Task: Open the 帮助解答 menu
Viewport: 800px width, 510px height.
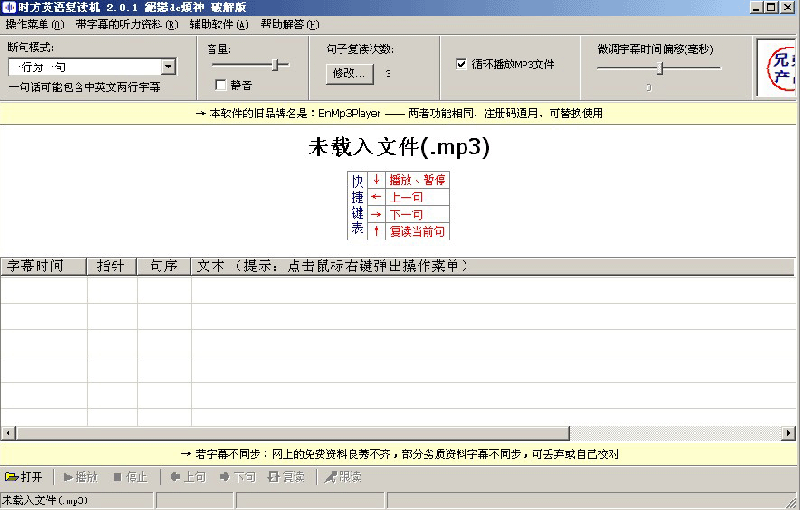Action: pos(289,24)
